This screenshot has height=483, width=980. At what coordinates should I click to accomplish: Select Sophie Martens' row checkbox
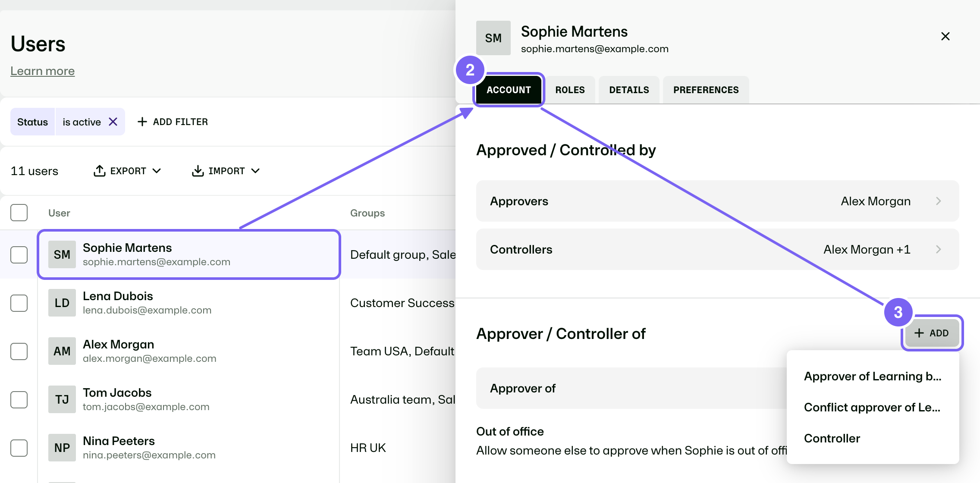19,255
